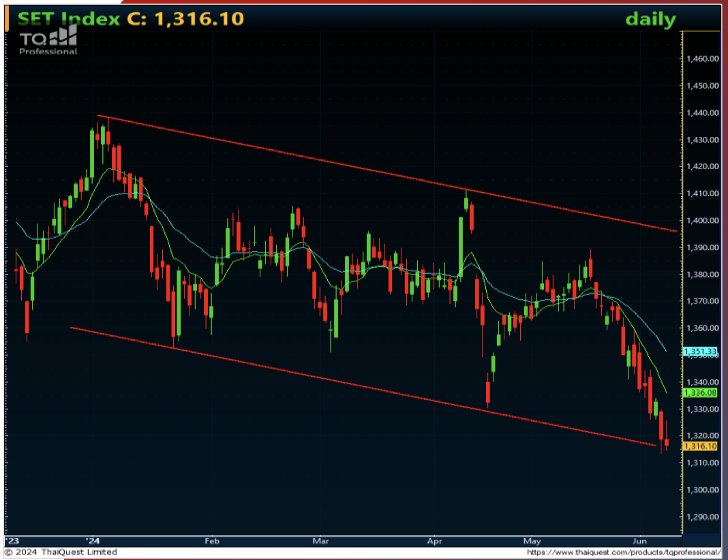Click the Mar date axis label
The image size is (728, 560).
320,541
